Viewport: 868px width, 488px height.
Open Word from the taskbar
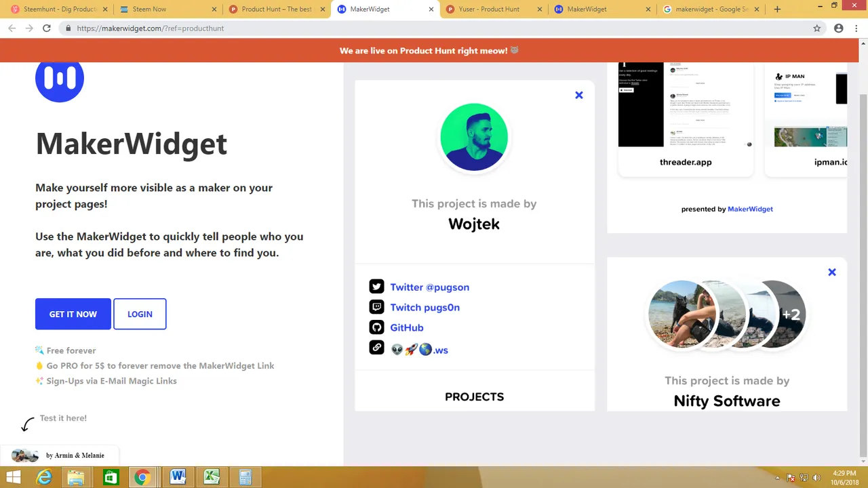click(178, 477)
